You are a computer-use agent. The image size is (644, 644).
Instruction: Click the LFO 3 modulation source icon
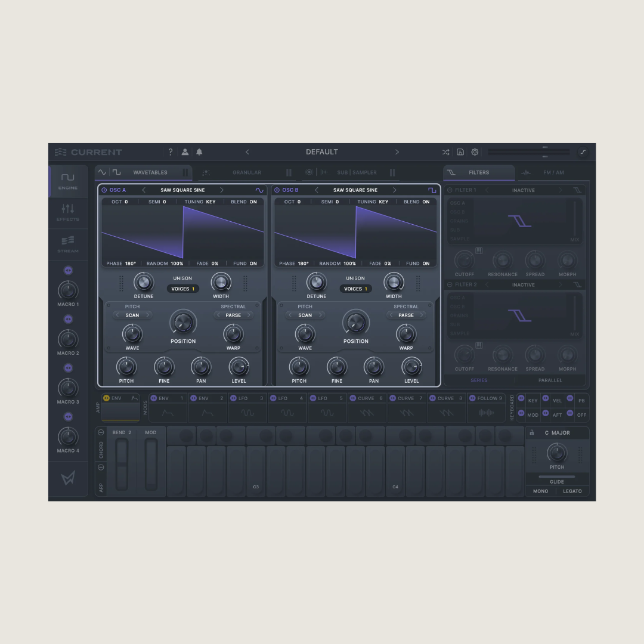click(x=233, y=398)
